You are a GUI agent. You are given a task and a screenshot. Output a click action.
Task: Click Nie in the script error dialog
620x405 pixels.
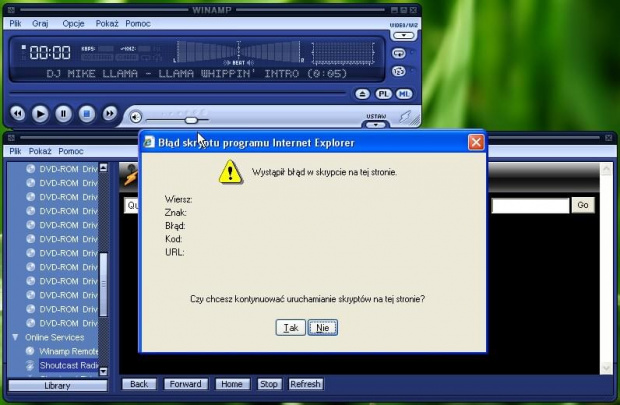tap(323, 328)
